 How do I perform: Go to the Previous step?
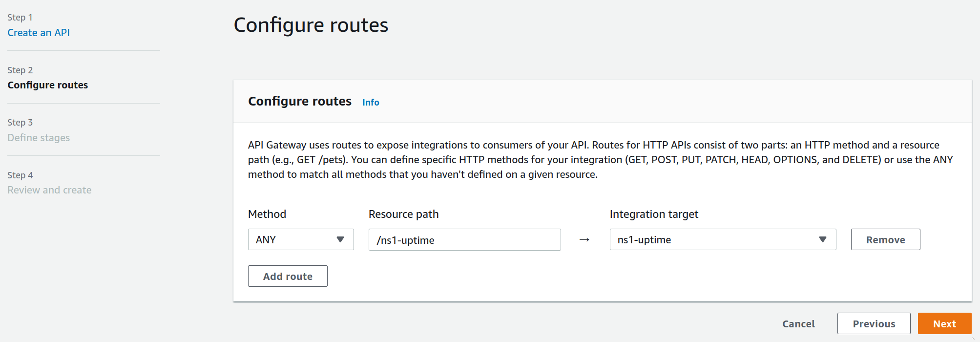[874, 323]
